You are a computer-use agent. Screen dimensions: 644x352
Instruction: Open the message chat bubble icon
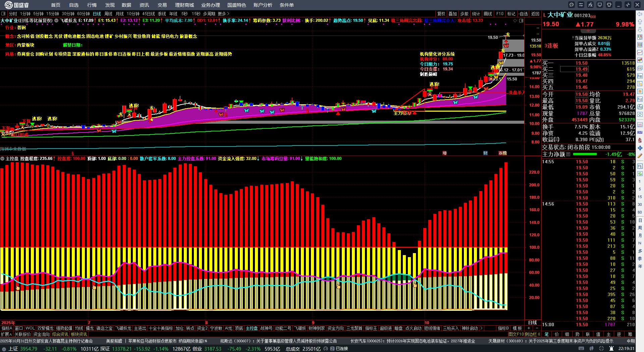[572, 5]
